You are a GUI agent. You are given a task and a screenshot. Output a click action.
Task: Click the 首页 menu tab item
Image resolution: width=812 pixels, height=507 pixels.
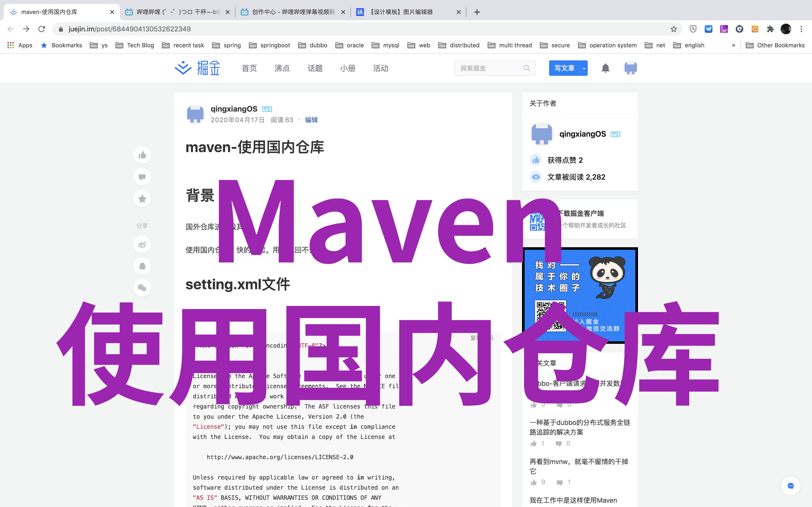(249, 68)
